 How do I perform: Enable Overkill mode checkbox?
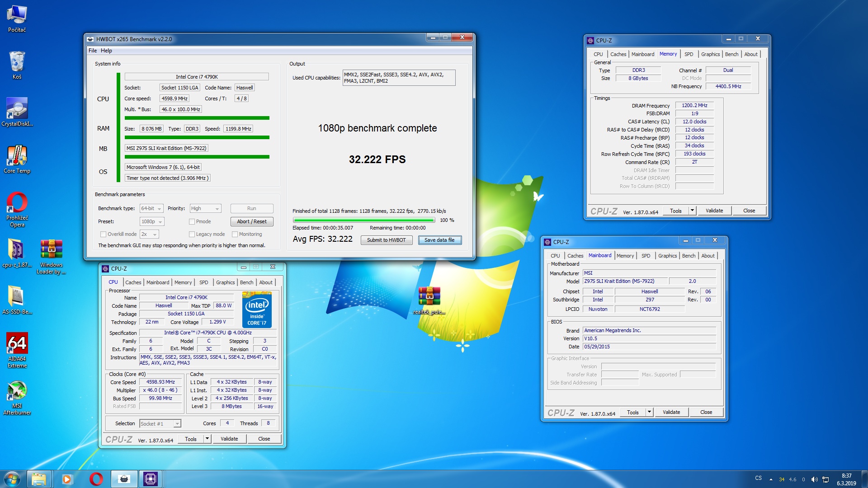tap(103, 234)
